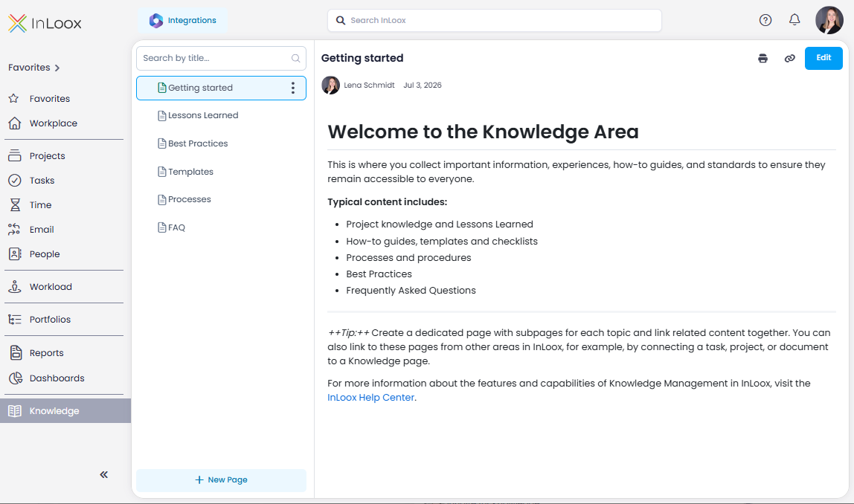Print the page with printer icon
Viewport: 854px width, 504px height.
[x=762, y=58]
